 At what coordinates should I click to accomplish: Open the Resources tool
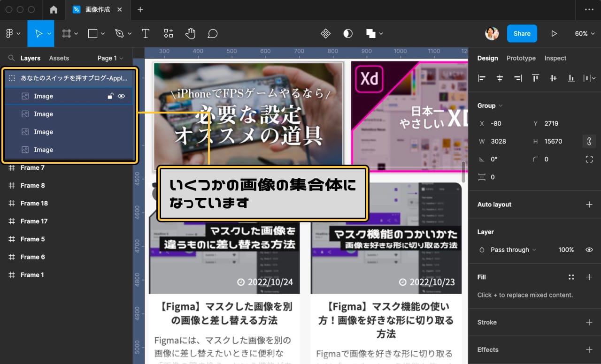tap(168, 34)
